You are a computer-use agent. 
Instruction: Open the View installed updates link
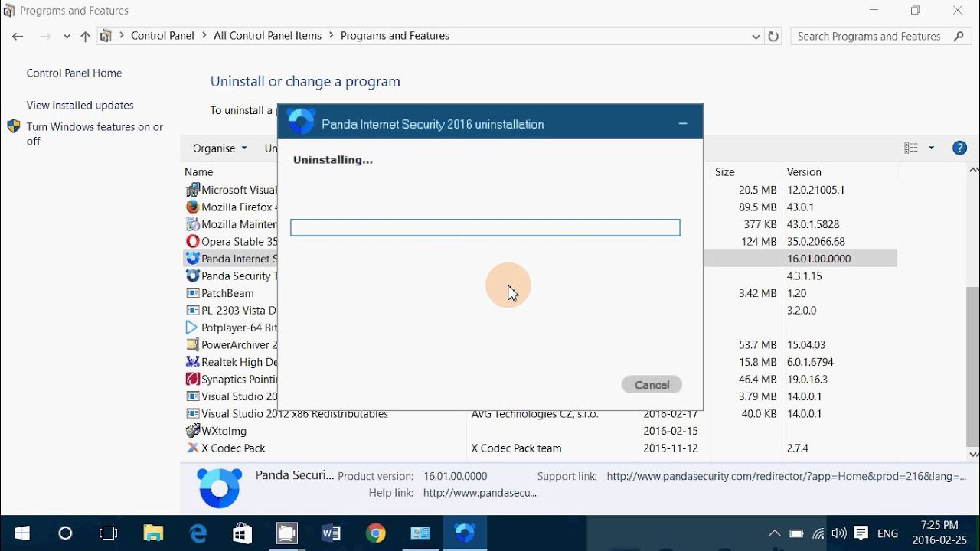pos(80,105)
